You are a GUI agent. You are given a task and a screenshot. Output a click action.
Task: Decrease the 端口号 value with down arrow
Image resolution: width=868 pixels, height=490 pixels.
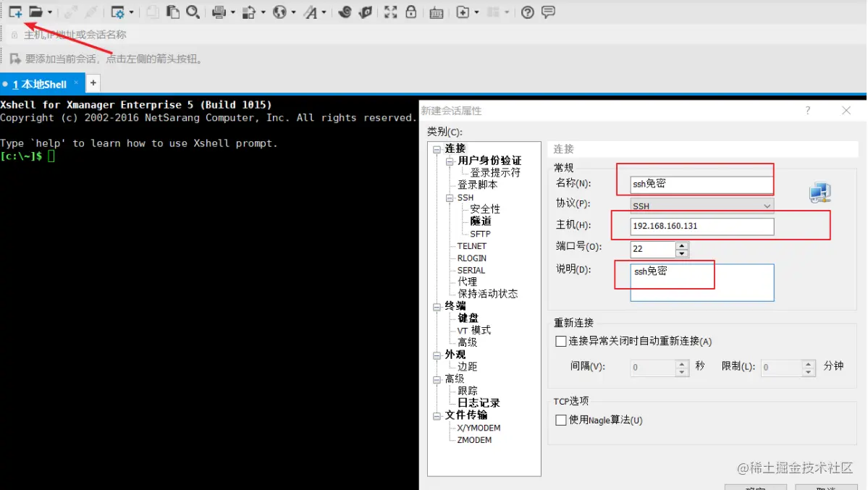pyautogui.click(x=682, y=253)
